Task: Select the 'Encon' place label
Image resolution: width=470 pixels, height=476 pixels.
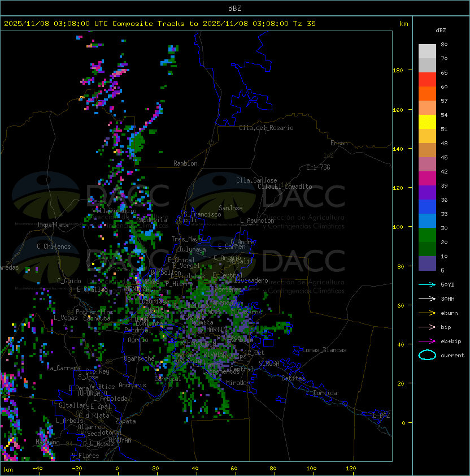Action: (x=339, y=143)
